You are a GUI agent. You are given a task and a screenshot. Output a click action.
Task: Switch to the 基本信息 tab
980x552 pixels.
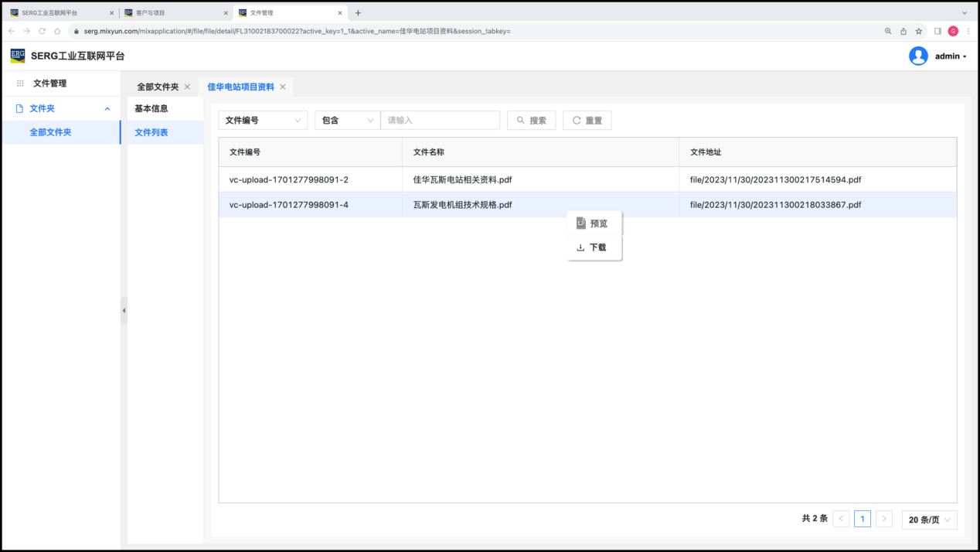pyautogui.click(x=151, y=108)
